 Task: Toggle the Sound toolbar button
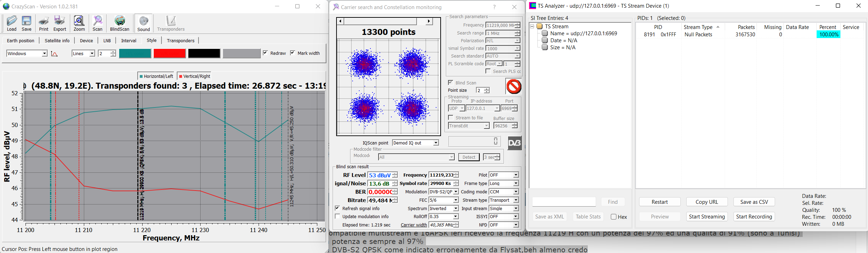pyautogui.click(x=144, y=24)
